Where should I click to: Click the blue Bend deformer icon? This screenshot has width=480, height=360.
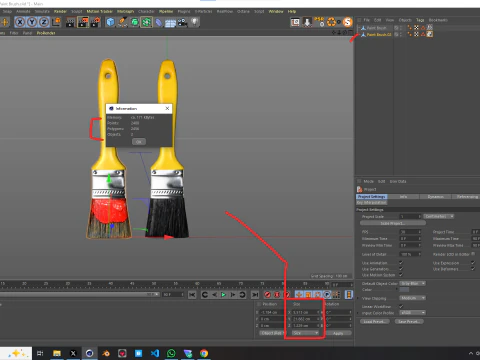tap(159, 22)
